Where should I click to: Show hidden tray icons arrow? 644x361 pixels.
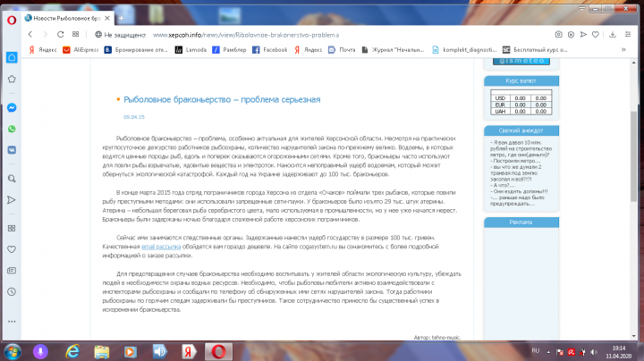(548, 352)
